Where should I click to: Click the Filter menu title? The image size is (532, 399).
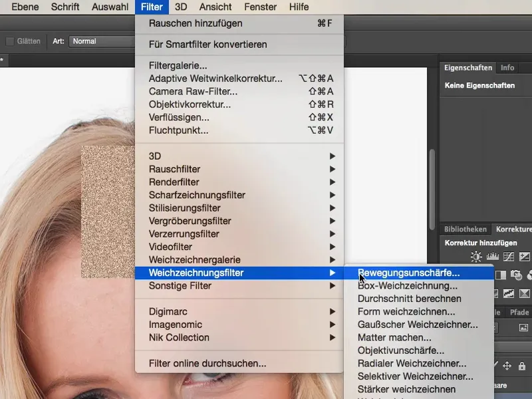click(x=152, y=7)
